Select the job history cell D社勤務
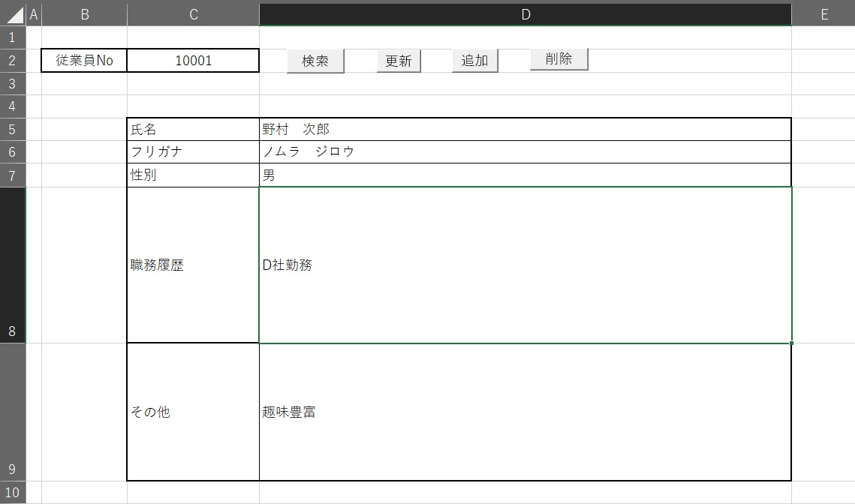The image size is (855, 504). click(x=525, y=265)
